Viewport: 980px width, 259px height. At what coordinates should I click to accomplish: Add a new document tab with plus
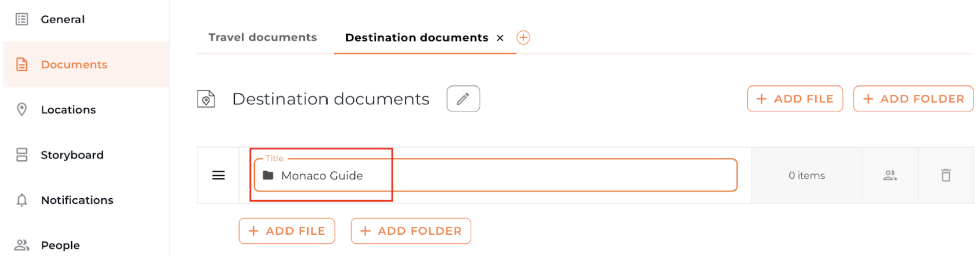pos(523,38)
